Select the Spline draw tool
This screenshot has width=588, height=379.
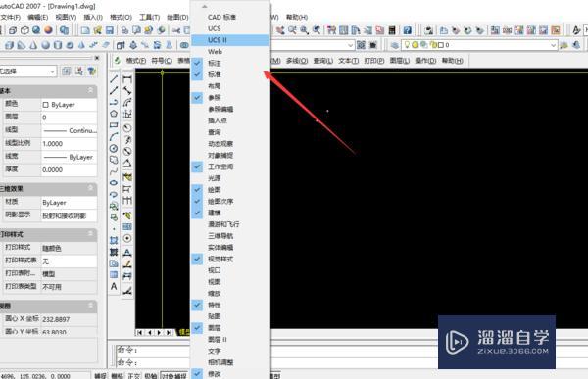114,171
